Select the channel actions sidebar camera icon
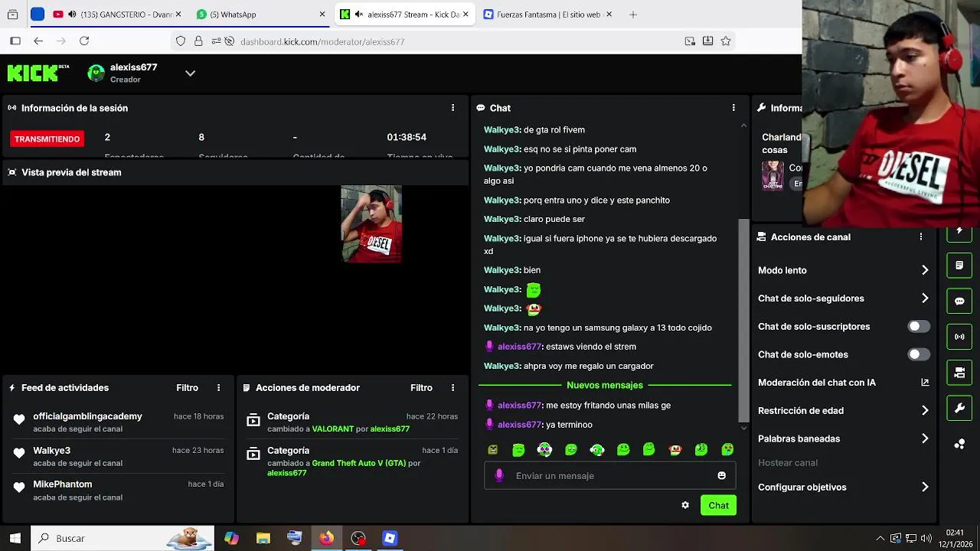Screen dimensions: 980x551 [959, 373]
